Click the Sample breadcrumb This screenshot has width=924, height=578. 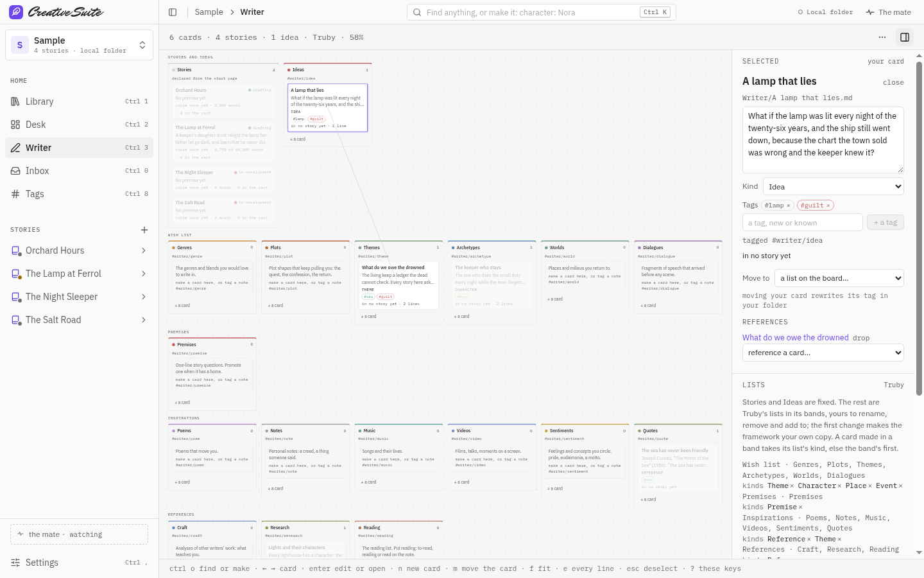coord(209,12)
